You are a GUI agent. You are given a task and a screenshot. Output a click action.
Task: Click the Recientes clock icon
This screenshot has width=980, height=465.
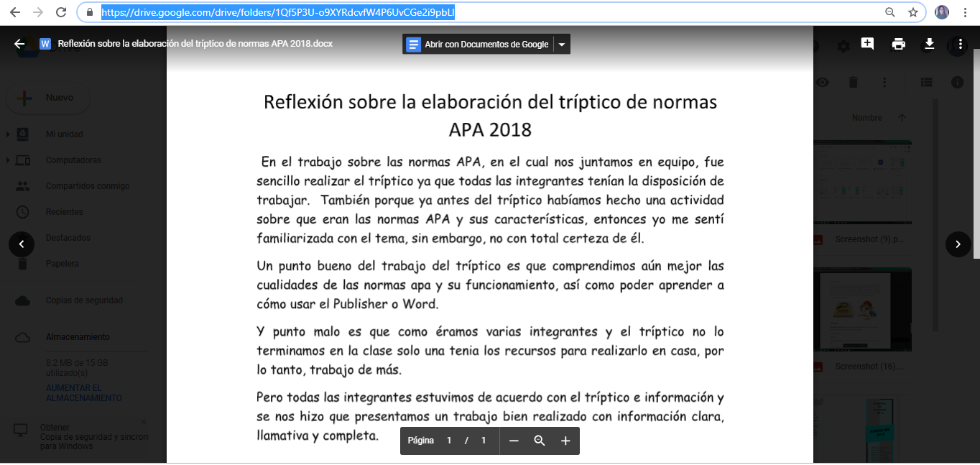tap(22, 212)
